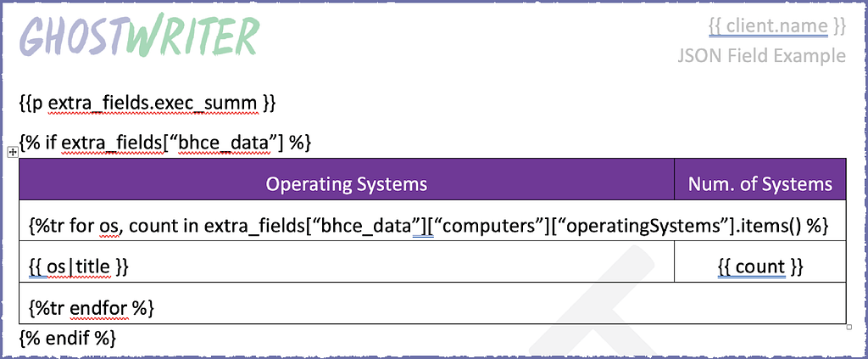The width and height of the screenshot is (868, 359).
Task: Place cursor in extra_fields.exec_summ line
Action: 147,103
